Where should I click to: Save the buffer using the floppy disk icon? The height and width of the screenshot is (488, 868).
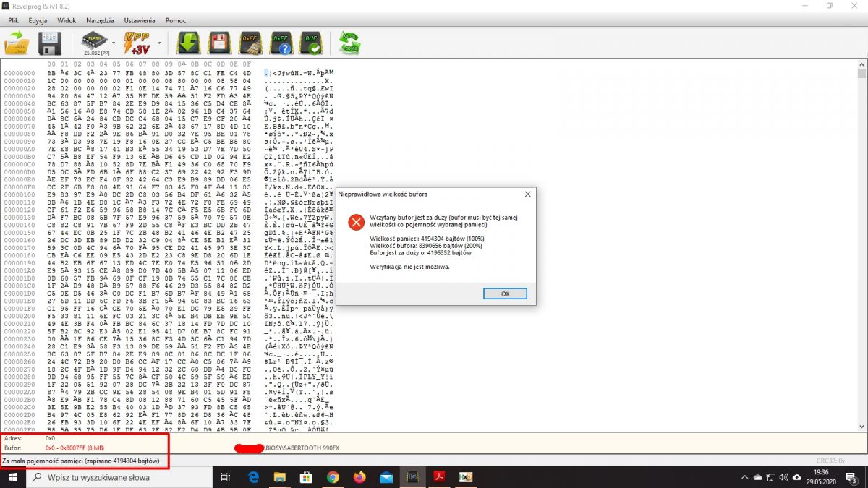[49, 44]
